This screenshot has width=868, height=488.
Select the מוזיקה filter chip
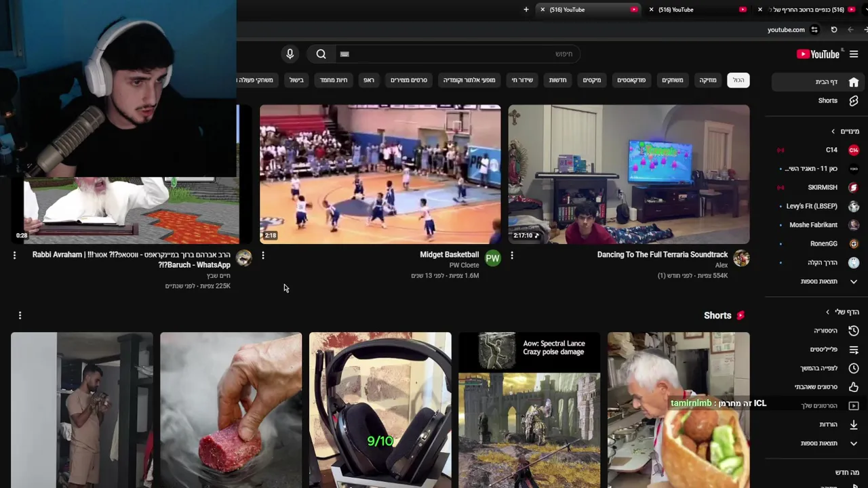coord(708,80)
